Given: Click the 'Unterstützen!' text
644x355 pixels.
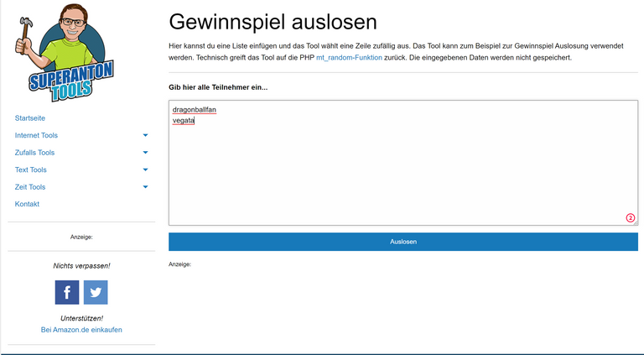Looking at the screenshot, I should (81, 318).
